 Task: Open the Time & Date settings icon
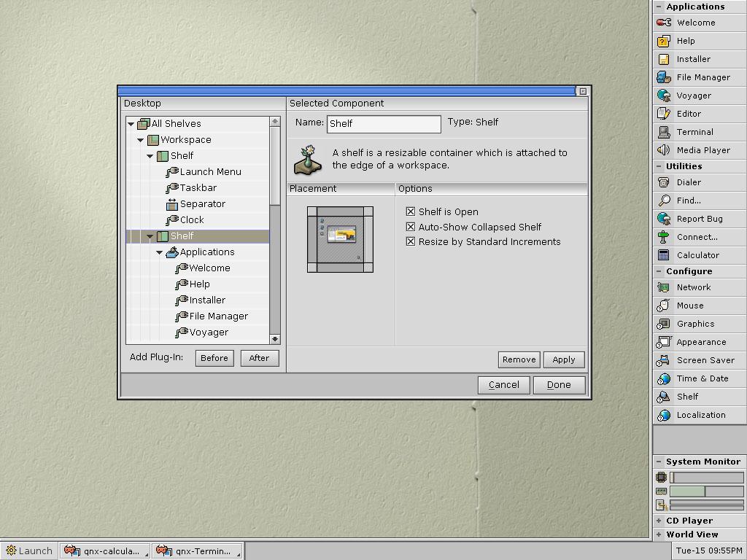(664, 378)
